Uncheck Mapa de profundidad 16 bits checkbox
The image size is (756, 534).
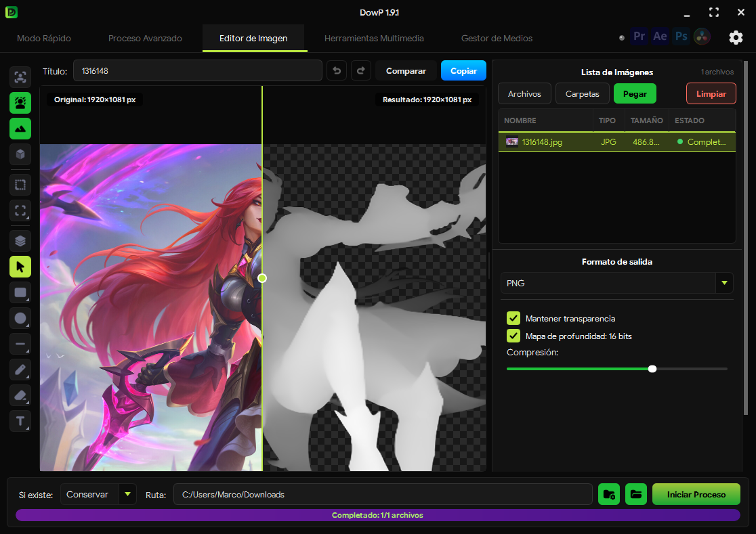513,336
